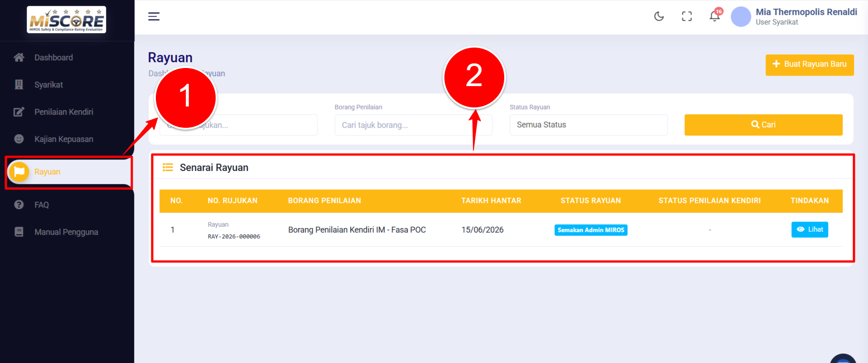
Task: Click the STATUS RAYUAN column header
Action: point(591,201)
